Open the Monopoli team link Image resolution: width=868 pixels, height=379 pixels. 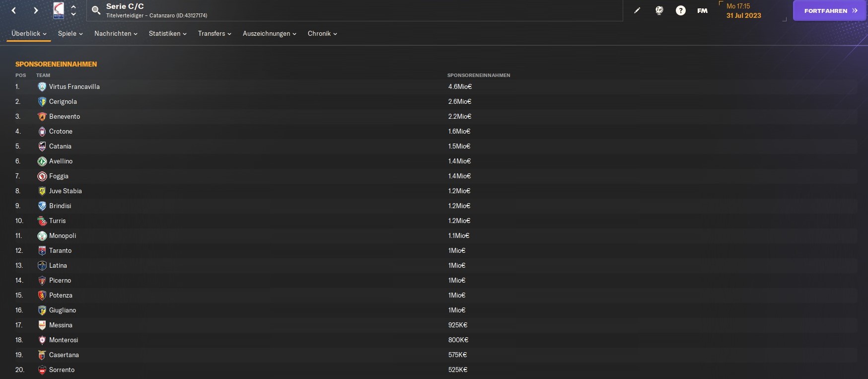63,235
